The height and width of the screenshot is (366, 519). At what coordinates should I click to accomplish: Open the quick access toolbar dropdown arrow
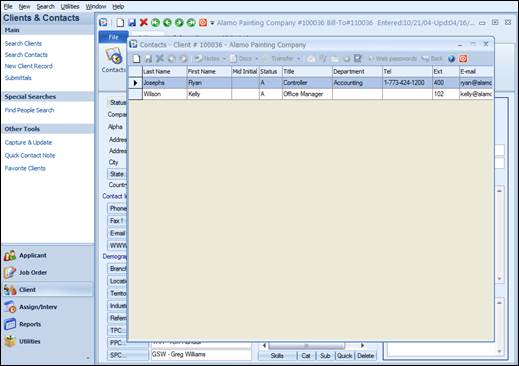212,23
